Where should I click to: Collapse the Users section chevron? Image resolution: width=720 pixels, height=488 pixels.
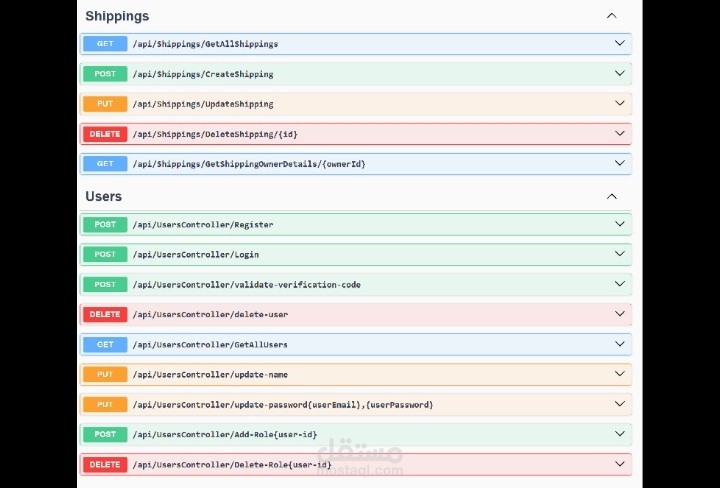pos(612,196)
